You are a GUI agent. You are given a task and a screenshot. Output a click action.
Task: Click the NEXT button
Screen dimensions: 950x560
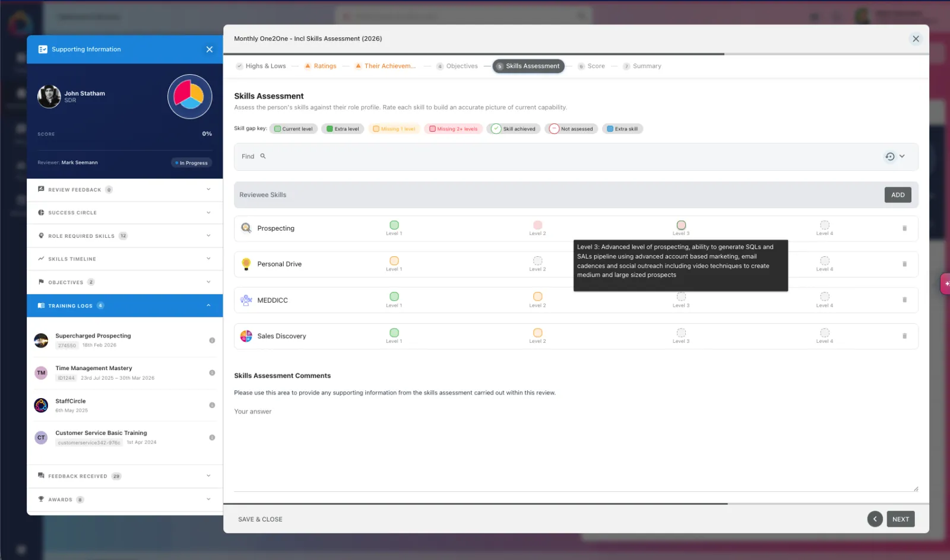(900, 519)
